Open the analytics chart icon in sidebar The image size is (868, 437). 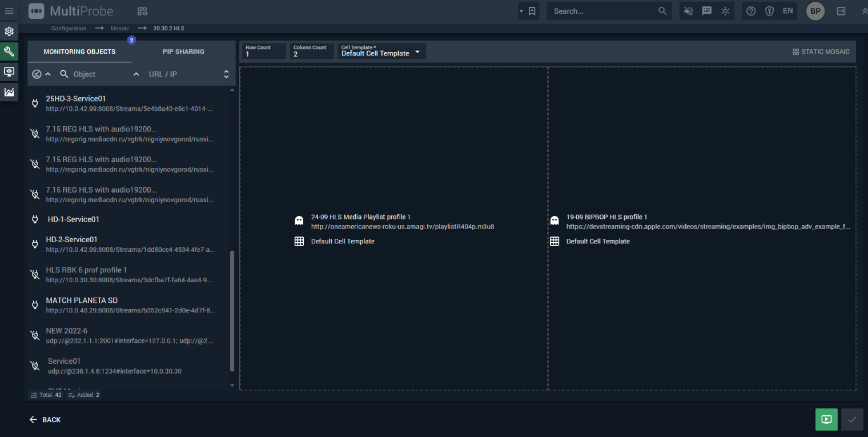(x=9, y=92)
